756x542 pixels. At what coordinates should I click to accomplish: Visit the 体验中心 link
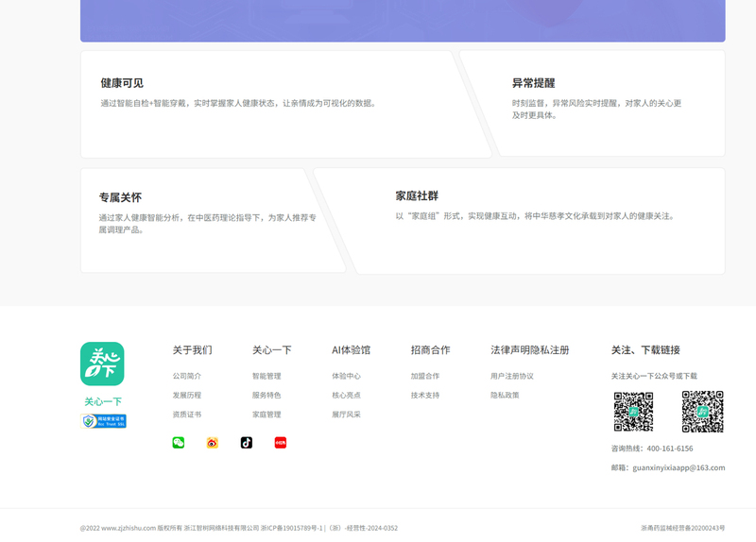pos(346,376)
